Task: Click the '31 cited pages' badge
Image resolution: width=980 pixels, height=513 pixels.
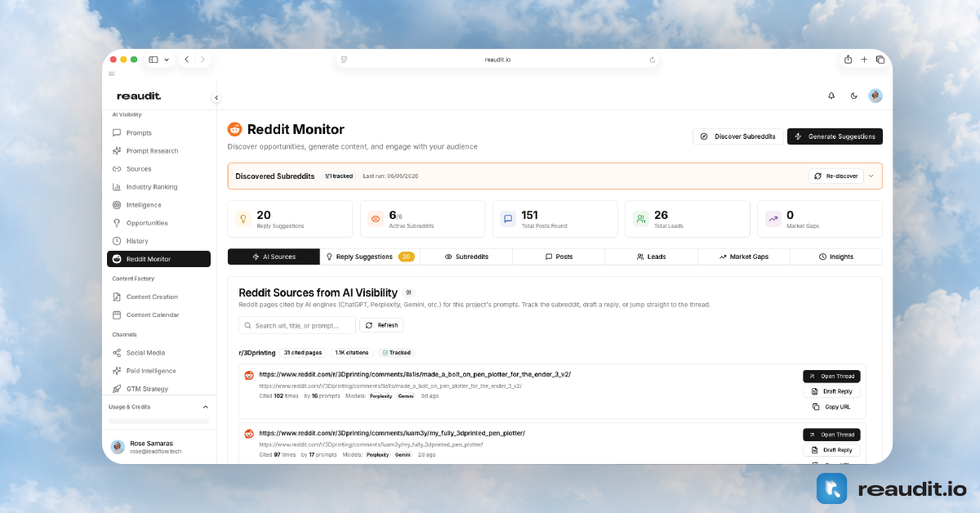Action: click(301, 353)
